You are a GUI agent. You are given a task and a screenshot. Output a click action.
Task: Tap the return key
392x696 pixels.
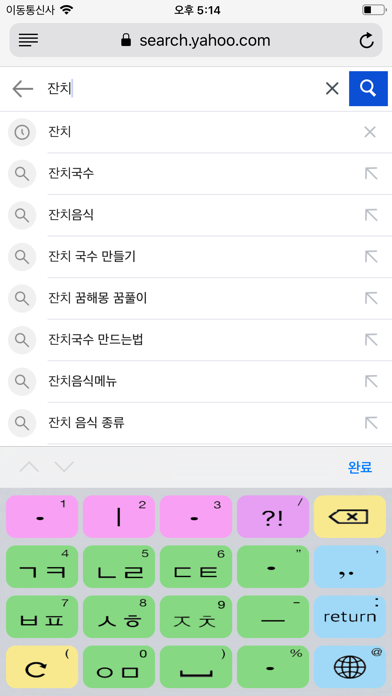click(350, 617)
